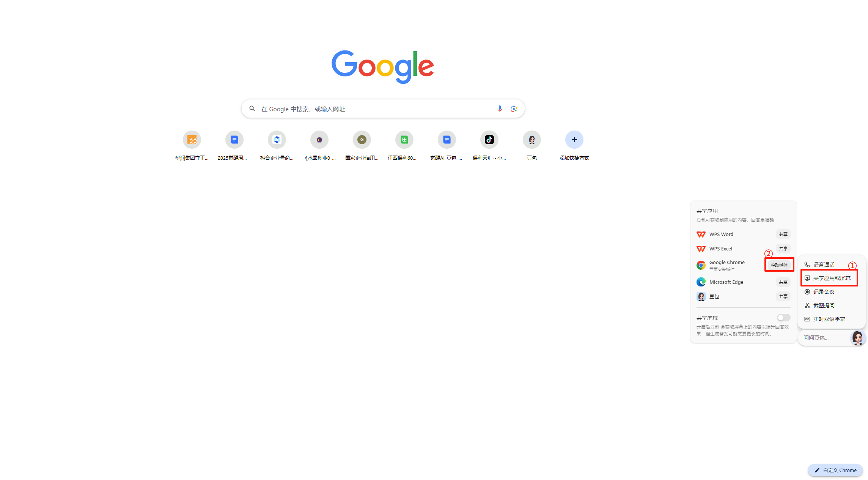
Task: Toggle the 共享屏幕 switch on
Action: click(783, 318)
